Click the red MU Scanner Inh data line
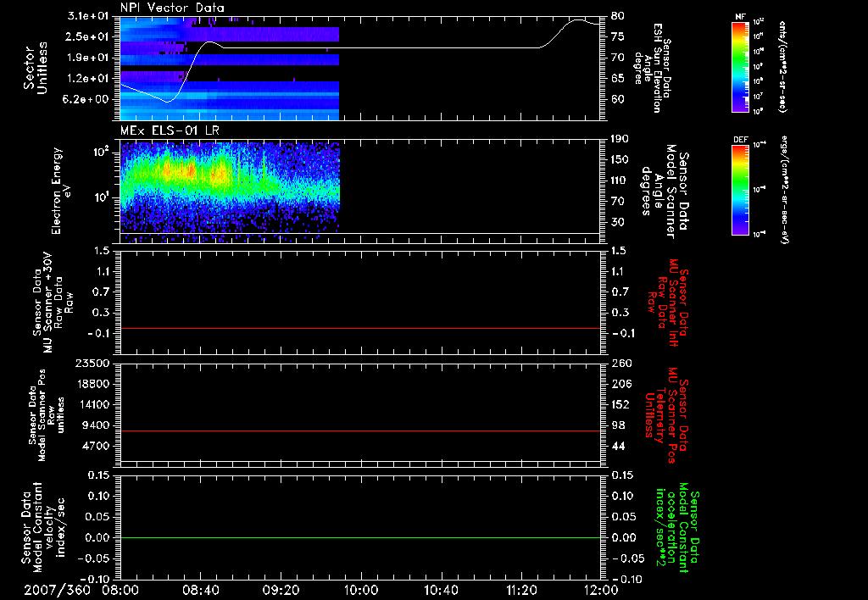 click(360, 328)
